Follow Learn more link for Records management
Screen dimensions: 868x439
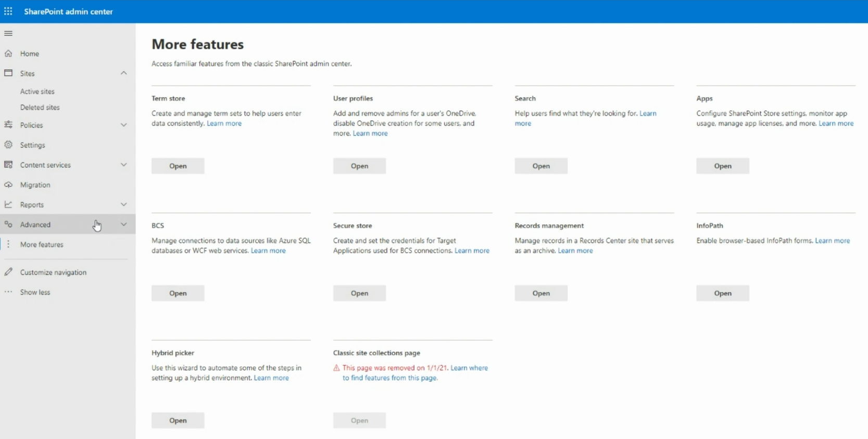pos(575,251)
